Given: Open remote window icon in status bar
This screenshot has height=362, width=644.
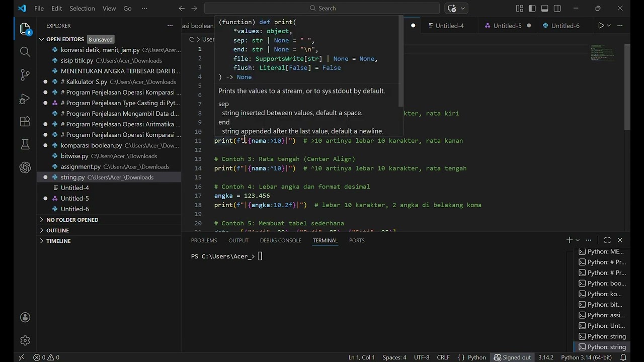Looking at the screenshot, I should pyautogui.click(x=21, y=357).
